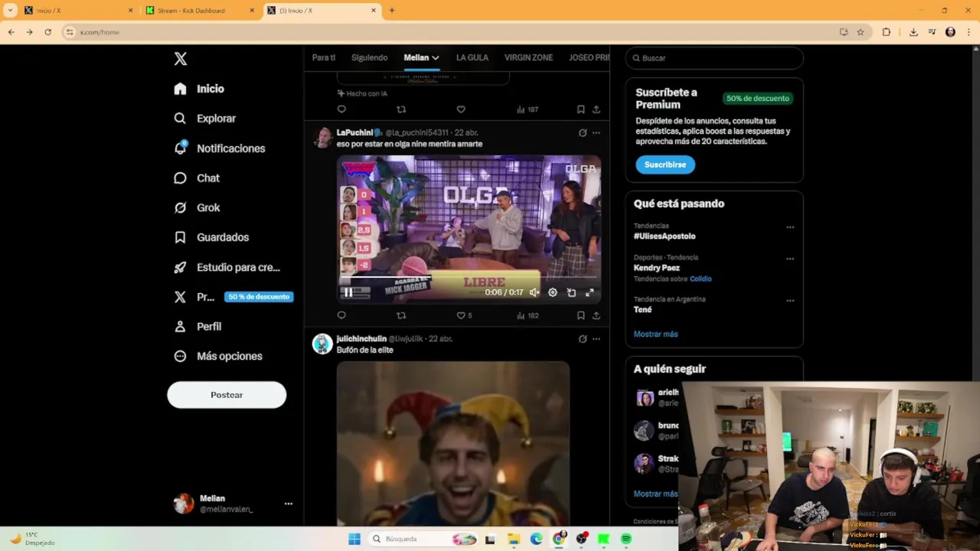The image size is (980, 551).
Task: Click the Postear button
Action: 227,395
